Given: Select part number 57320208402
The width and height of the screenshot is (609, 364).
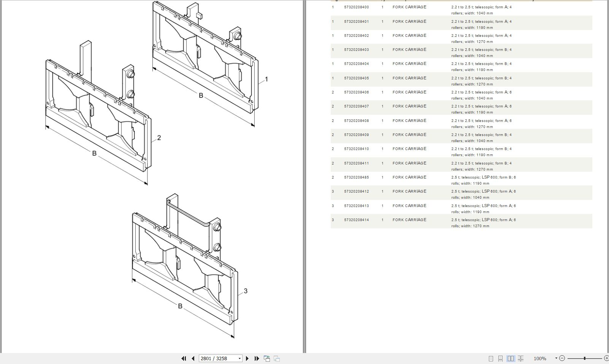Looking at the screenshot, I should click(356, 36).
